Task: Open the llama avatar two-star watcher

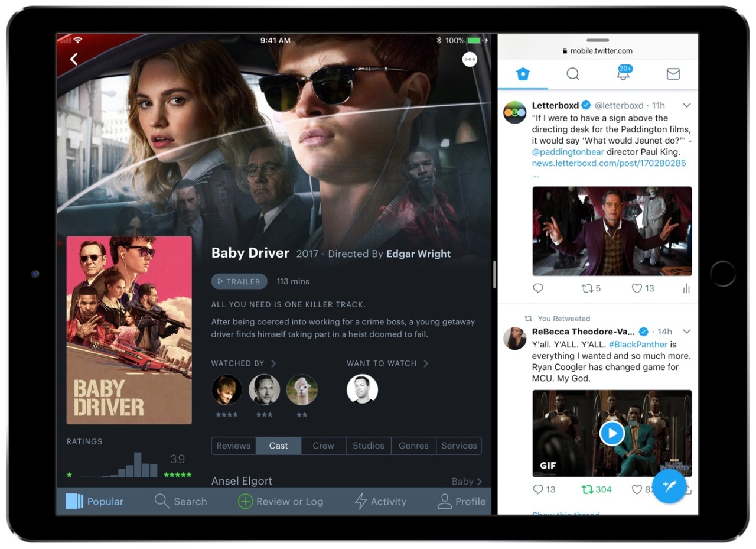Action: (302, 389)
